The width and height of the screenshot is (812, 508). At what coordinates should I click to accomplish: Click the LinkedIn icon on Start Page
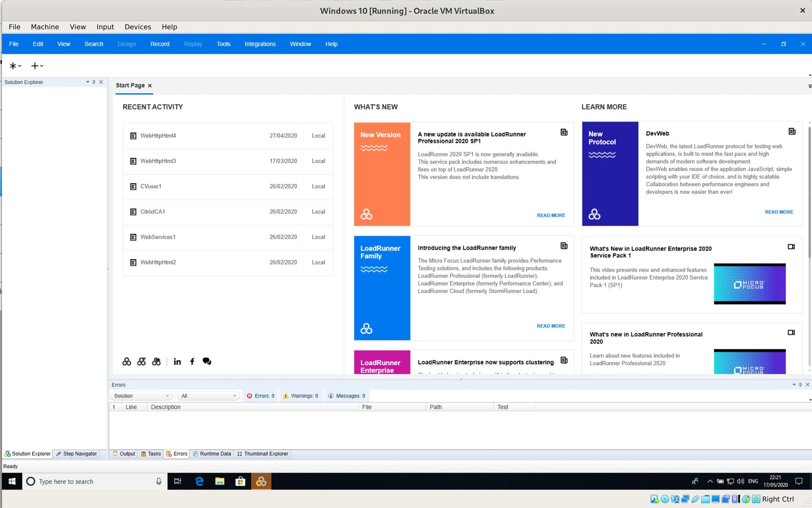pos(177,362)
